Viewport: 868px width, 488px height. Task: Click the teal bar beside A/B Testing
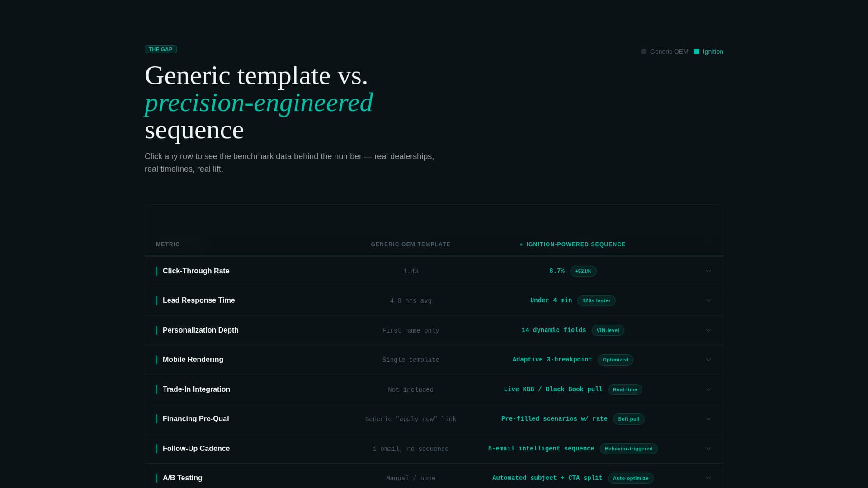pyautogui.click(x=156, y=478)
